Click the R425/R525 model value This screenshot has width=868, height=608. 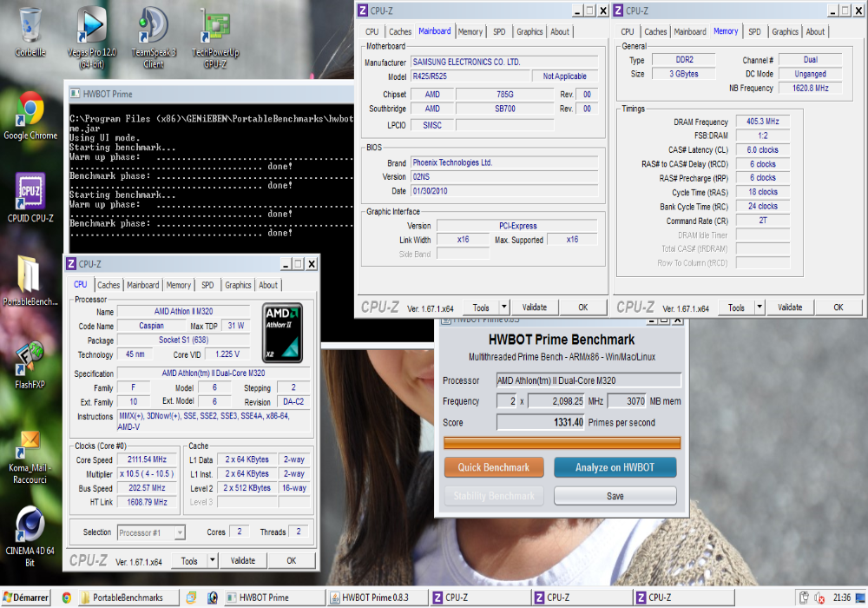coord(470,76)
